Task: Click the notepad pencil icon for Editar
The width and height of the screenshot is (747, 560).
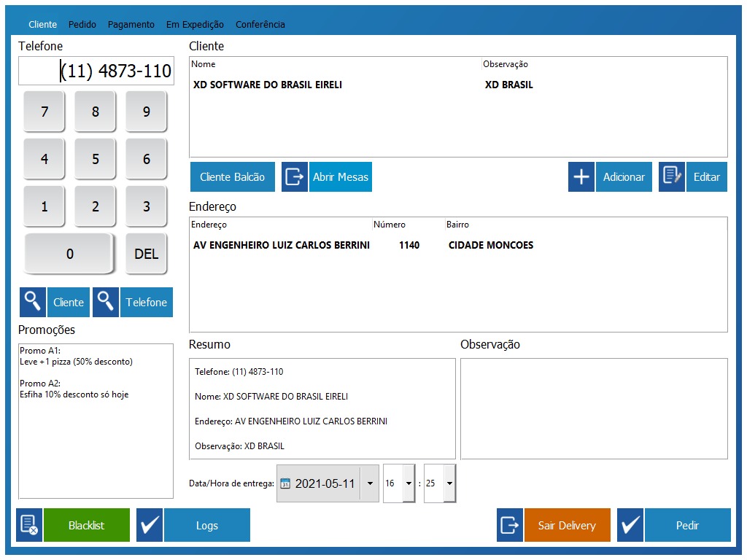Action: [x=672, y=177]
